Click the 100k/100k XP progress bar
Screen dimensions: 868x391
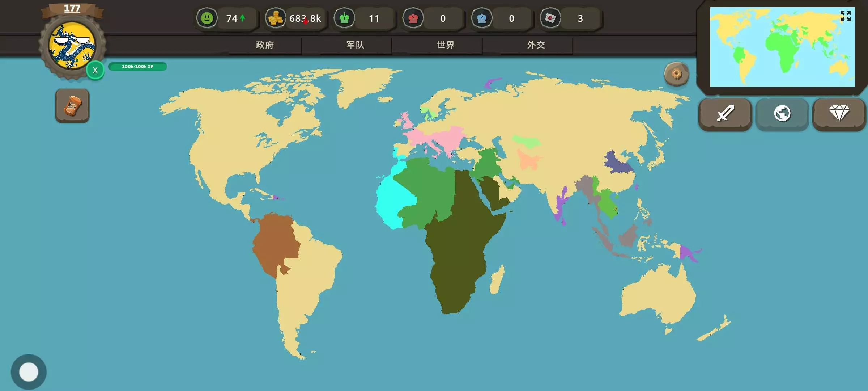[x=137, y=67]
